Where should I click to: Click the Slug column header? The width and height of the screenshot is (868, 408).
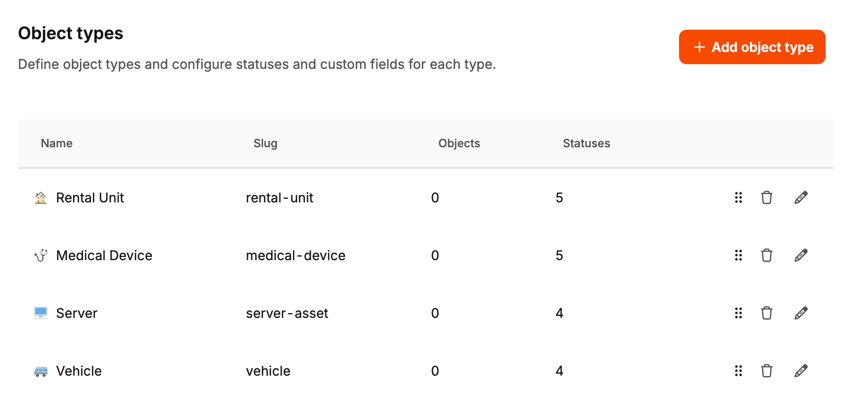pos(265,144)
